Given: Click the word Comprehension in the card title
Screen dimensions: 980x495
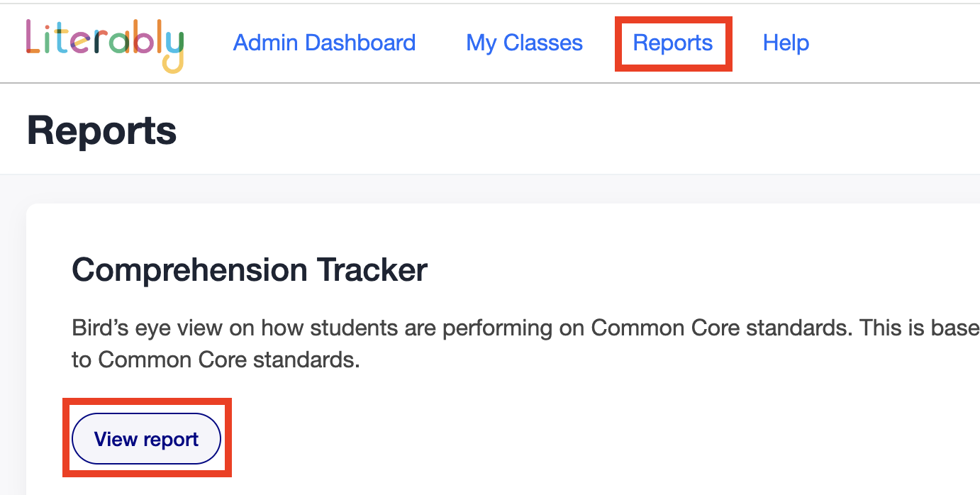Looking at the screenshot, I should pyautogui.click(x=190, y=270).
